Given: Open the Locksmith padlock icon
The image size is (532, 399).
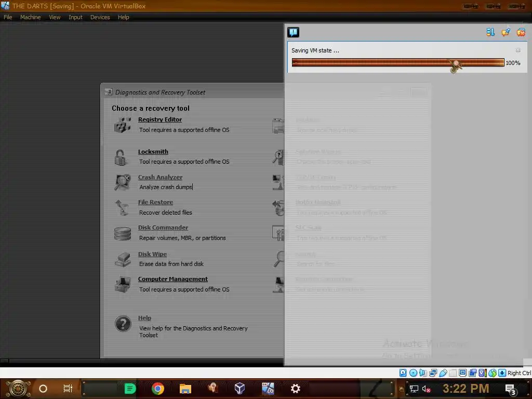Looking at the screenshot, I should 121,157.
